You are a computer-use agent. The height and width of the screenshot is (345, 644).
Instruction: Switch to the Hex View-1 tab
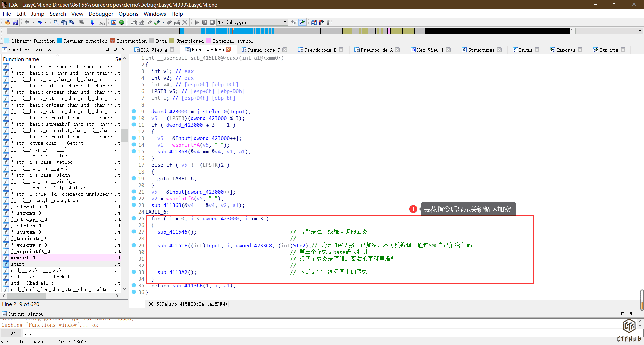[x=430, y=50]
